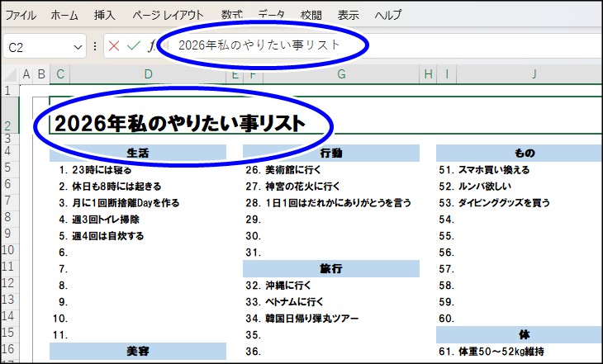603x364 pixels.
Task: Open the ファイル menu
Action: pos(21,16)
